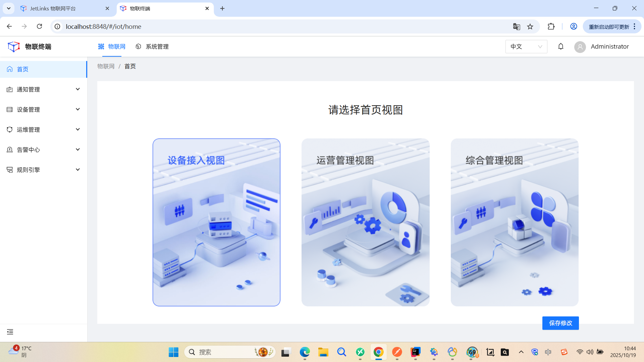Click the 设备管理 sidebar icon
Viewport: 644px width, 362px height.
pyautogui.click(x=9, y=109)
